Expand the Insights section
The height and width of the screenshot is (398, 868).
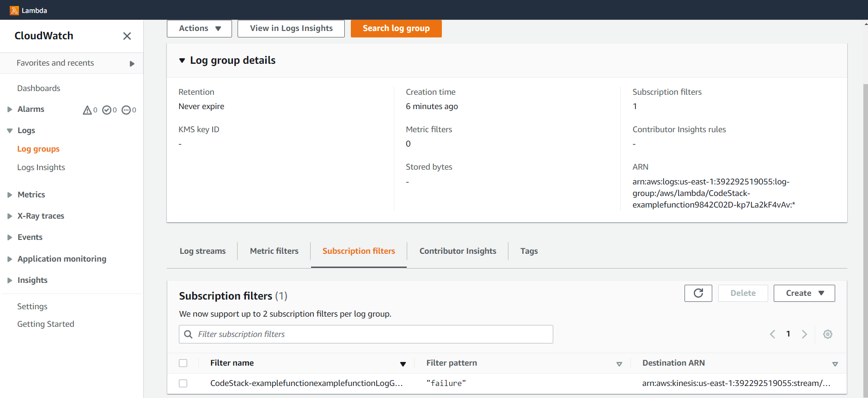(10, 281)
